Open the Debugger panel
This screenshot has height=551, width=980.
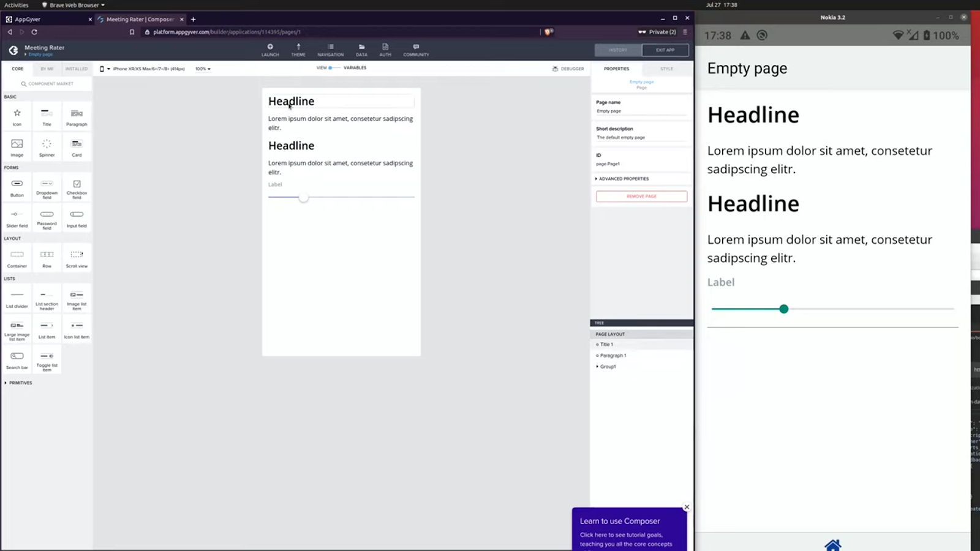(568, 69)
